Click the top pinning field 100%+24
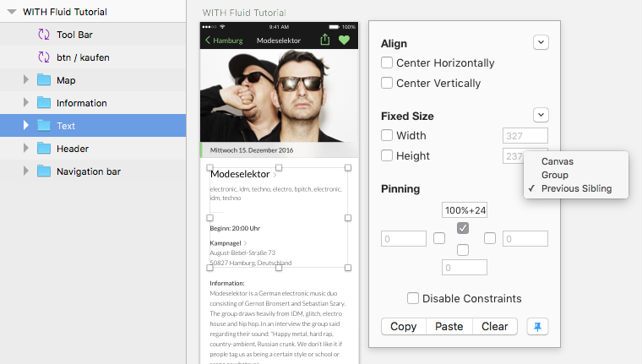This screenshot has height=364, width=642. (x=465, y=210)
